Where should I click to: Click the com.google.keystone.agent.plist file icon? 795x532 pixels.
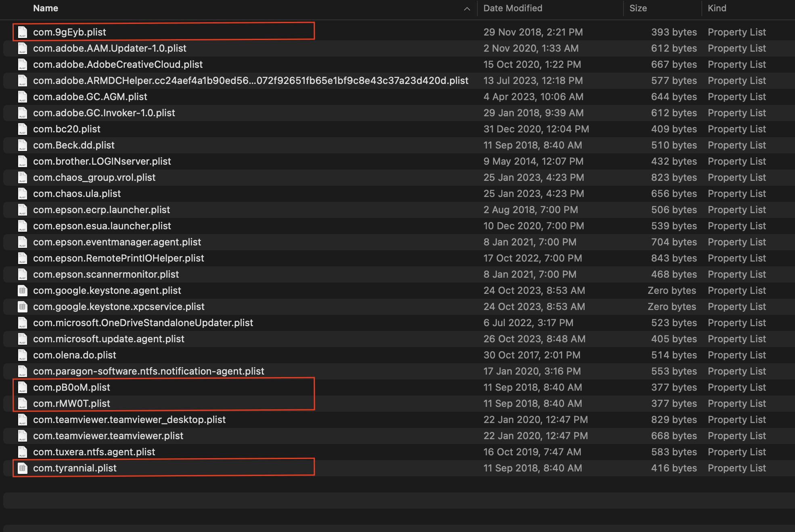23,290
